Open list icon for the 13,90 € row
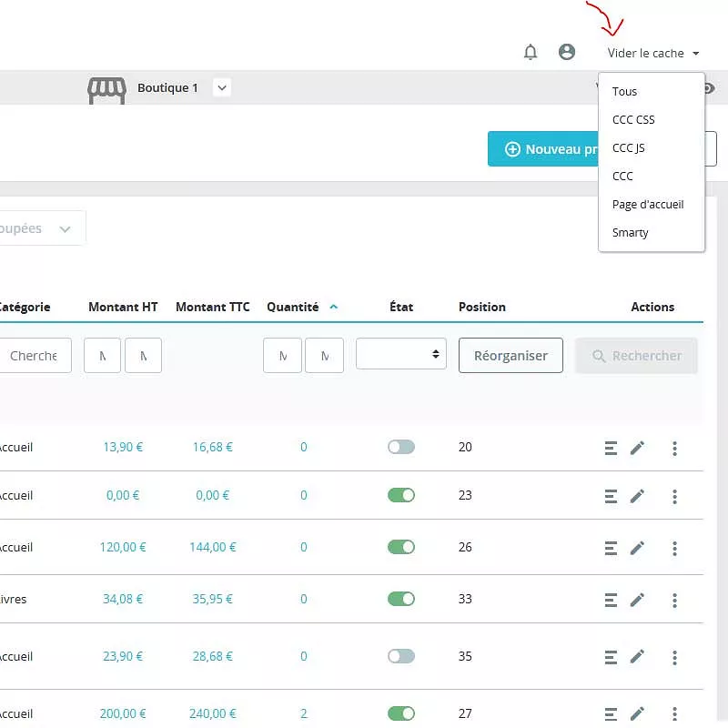 611,448
